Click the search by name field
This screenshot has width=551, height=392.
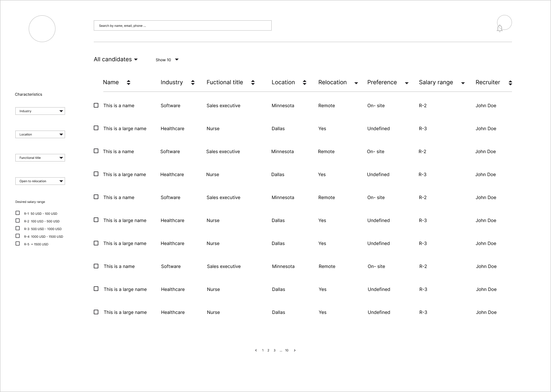pyautogui.click(x=183, y=26)
